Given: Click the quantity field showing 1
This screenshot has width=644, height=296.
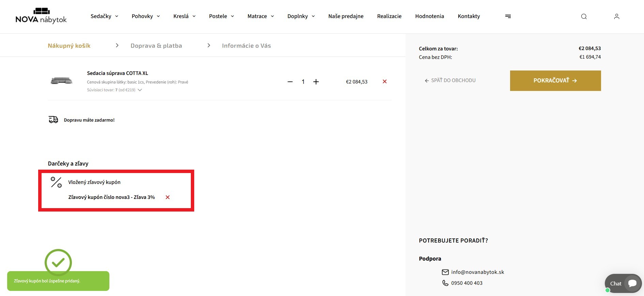Looking at the screenshot, I should tap(303, 82).
